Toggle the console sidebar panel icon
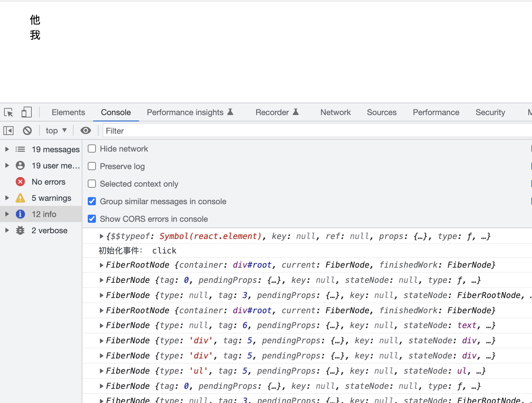 [8, 131]
